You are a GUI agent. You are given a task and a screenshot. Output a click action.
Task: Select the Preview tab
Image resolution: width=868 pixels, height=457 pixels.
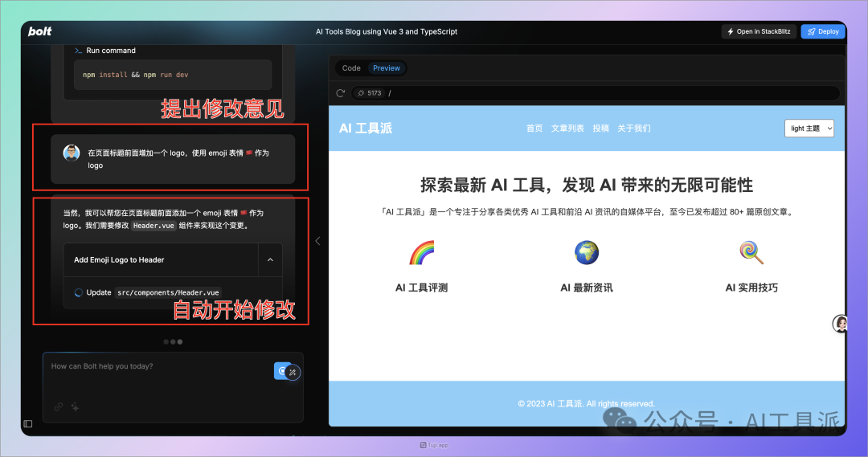coord(387,68)
